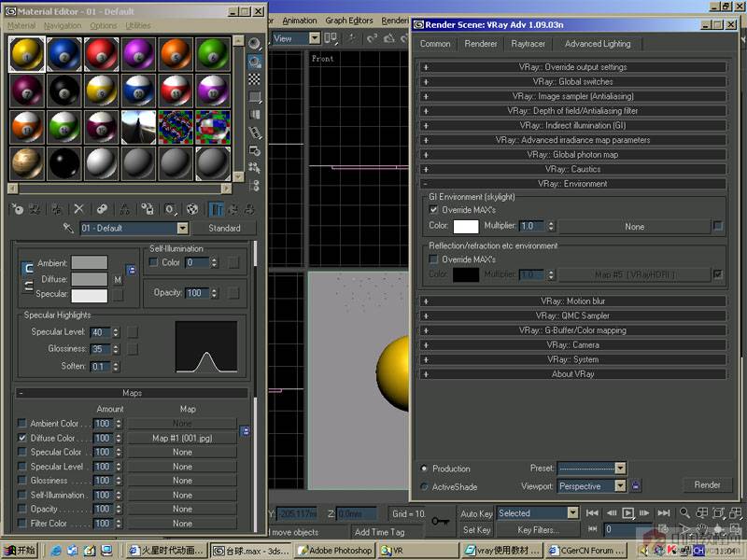
Task: Click Sample Type icon in Material Editor
Action: pyautogui.click(x=255, y=44)
